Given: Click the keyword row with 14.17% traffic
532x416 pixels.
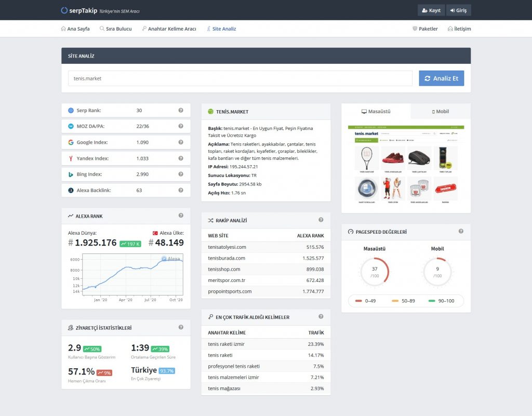Looking at the screenshot, I should pyautogui.click(x=266, y=355).
